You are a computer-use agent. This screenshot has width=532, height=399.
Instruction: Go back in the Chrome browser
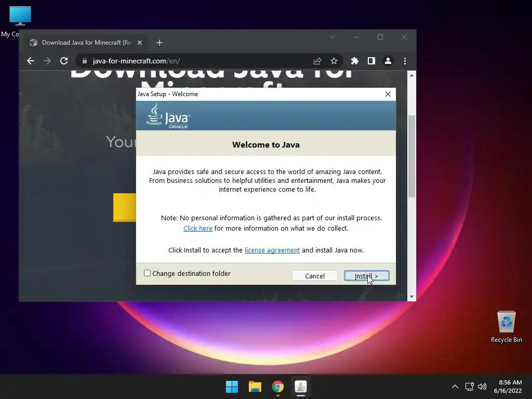click(x=31, y=61)
